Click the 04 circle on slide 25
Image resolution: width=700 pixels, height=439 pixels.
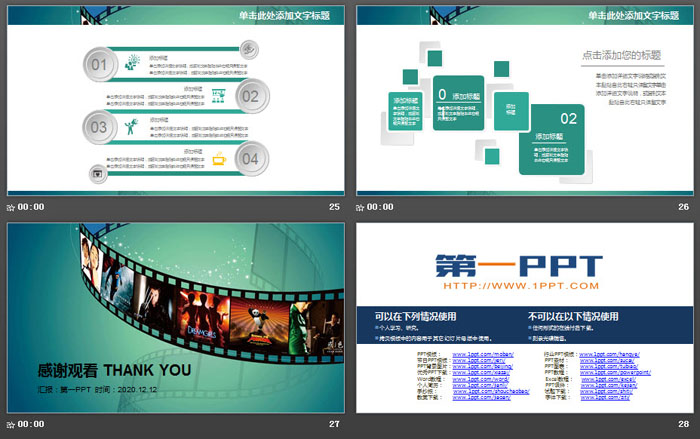251,159
